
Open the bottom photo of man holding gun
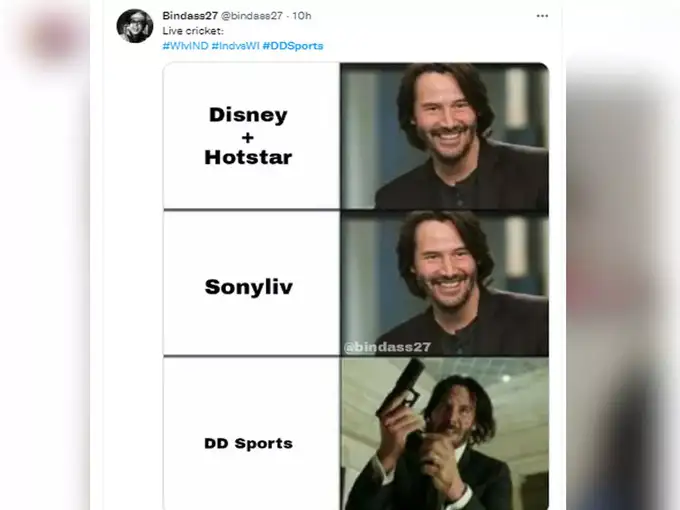pyautogui.click(x=444, y=434)
